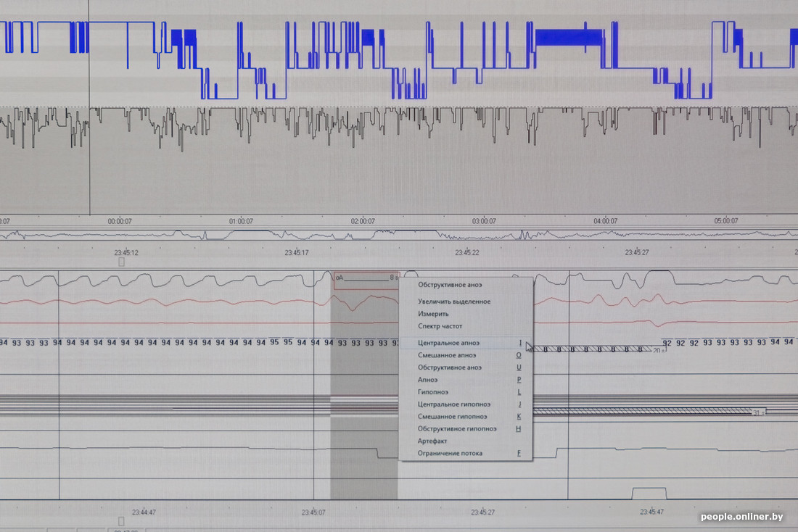
Task: Mark event as 'Центральное апноэ'
Action: point(466,343)
